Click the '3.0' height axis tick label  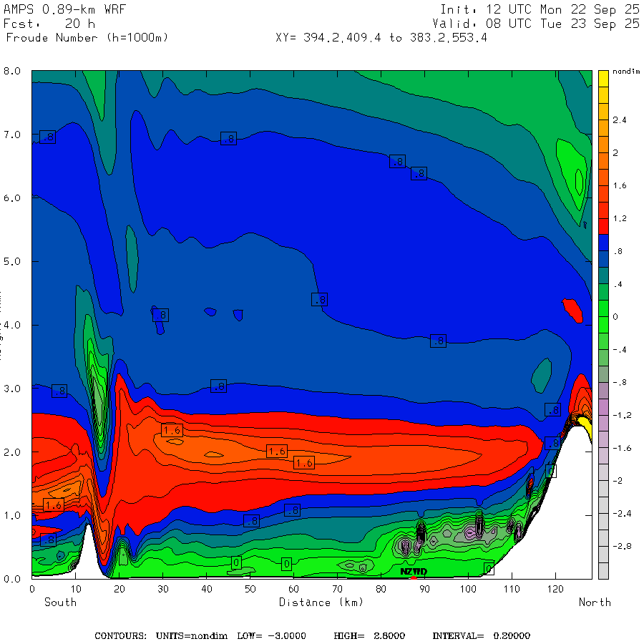coord(12,389)
